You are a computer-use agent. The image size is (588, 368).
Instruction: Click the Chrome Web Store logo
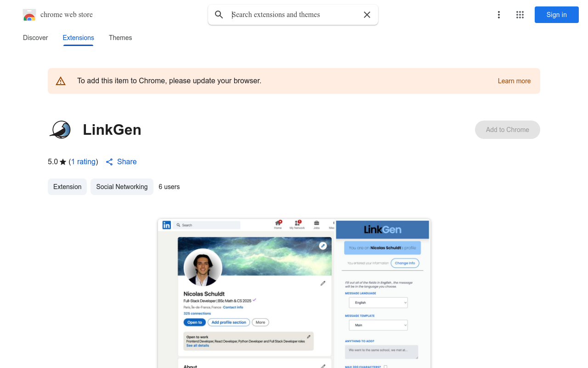point(29,15)
